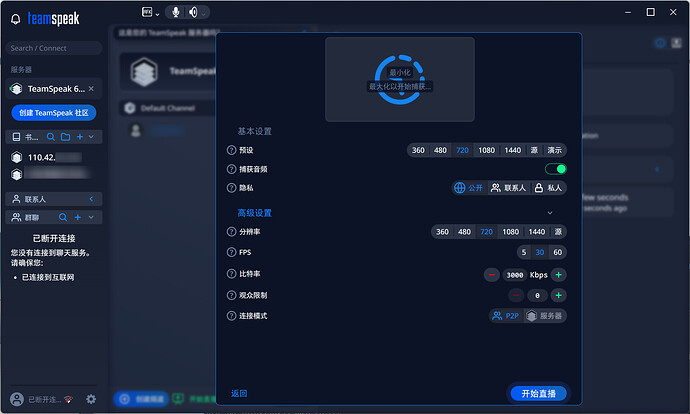Select 480 in the 分辨率 row
This screenshot has width=690, height=414.
pyautogui.click(x=464, y=231)
